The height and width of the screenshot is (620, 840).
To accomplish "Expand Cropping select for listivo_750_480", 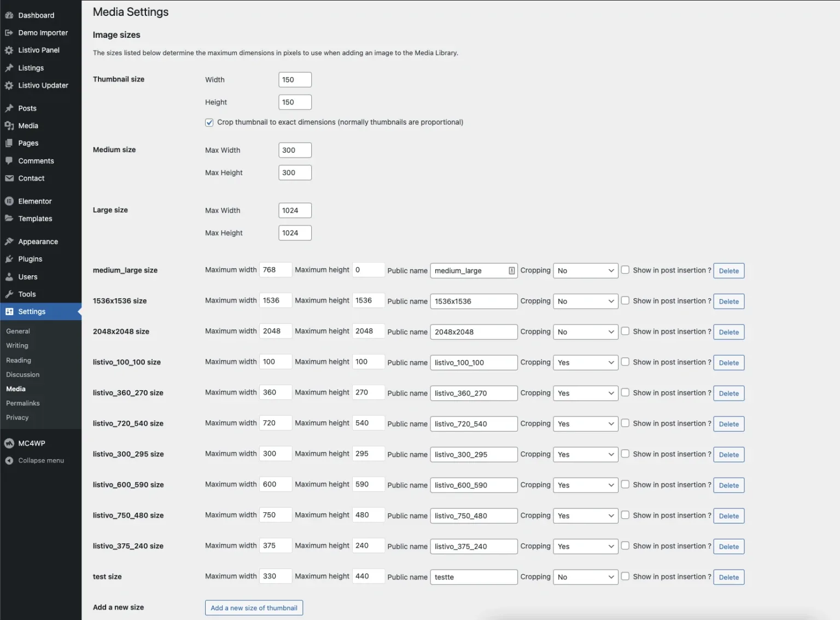I will click(586, 516).
